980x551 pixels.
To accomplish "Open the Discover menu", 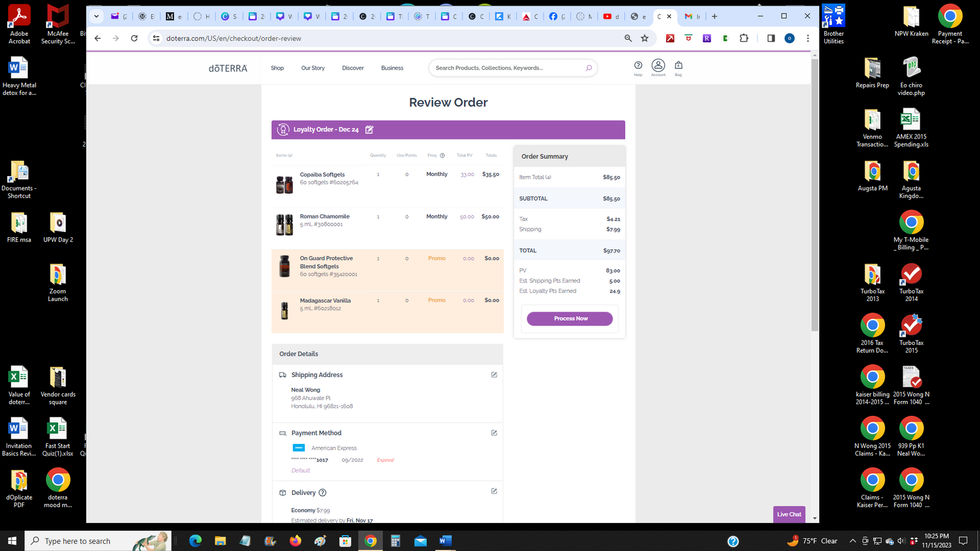I will click(x=353, y=68).
